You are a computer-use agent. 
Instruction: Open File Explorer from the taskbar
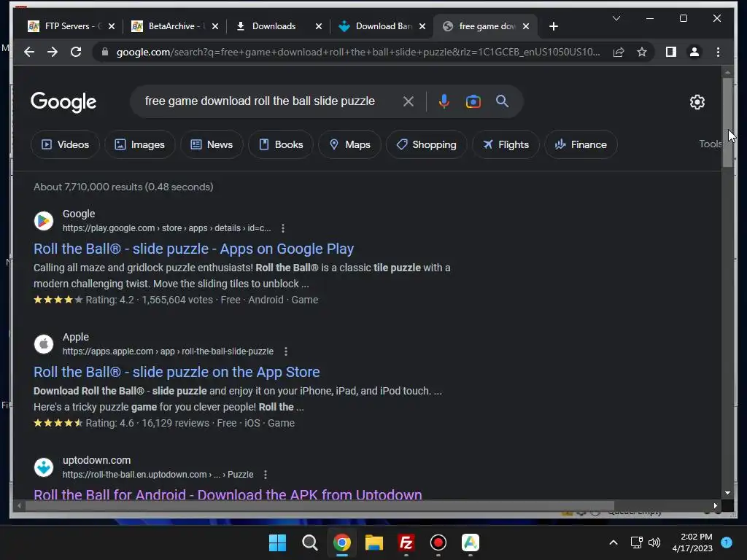374,542
